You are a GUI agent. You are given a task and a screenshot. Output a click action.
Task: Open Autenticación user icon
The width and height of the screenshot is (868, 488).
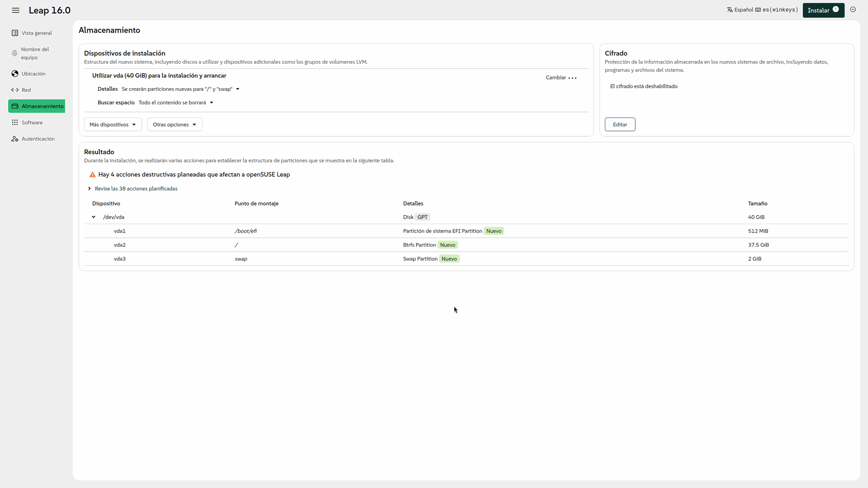click(x=15, y=139)
